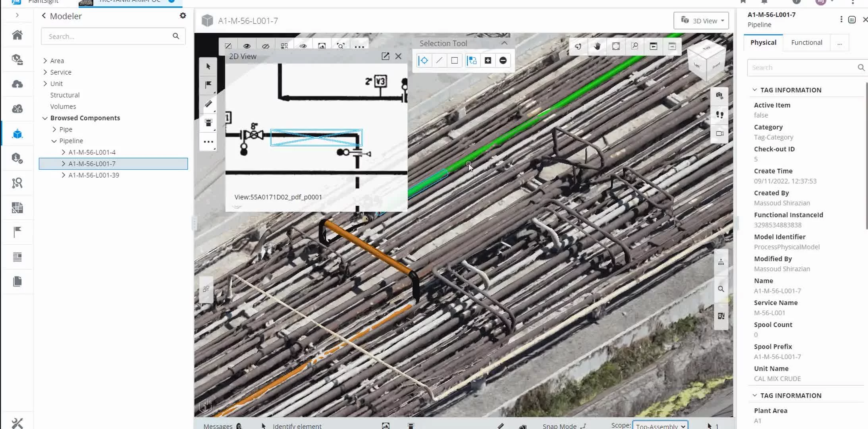Enable add-to-selection plus mode
The width and height of the screenshot is (868, 429).
[x=488, y=60]
